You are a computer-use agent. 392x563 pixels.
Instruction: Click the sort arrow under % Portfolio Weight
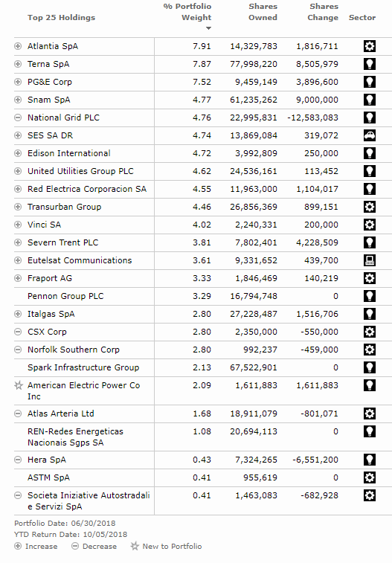click(208, 28)
